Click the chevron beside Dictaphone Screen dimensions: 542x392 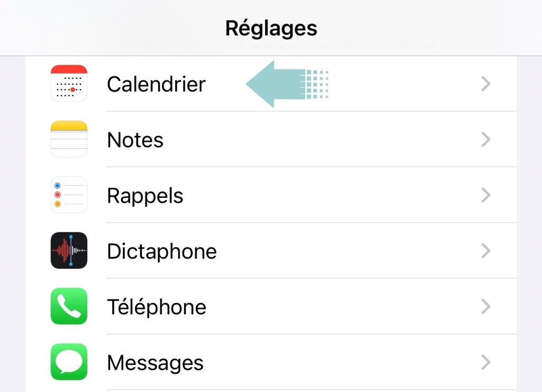click(486, 251)
